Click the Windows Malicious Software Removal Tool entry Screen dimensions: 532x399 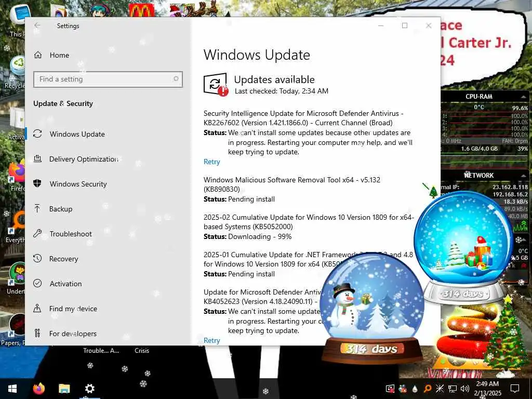coord(291,184)
